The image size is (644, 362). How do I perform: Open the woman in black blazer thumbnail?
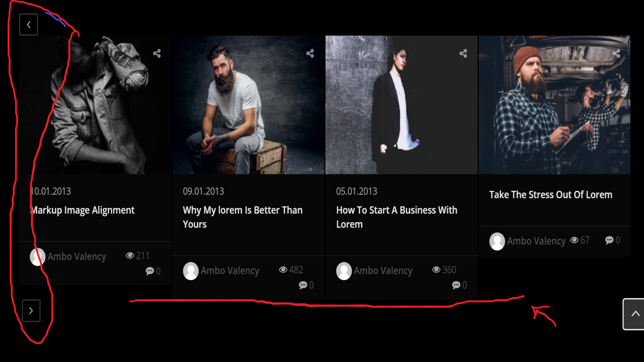point(401,105)
